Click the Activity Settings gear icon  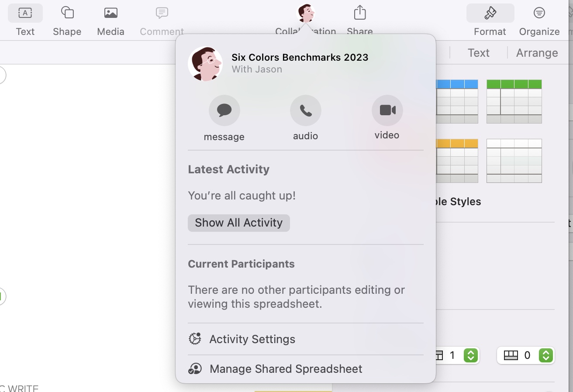[195, 339]
